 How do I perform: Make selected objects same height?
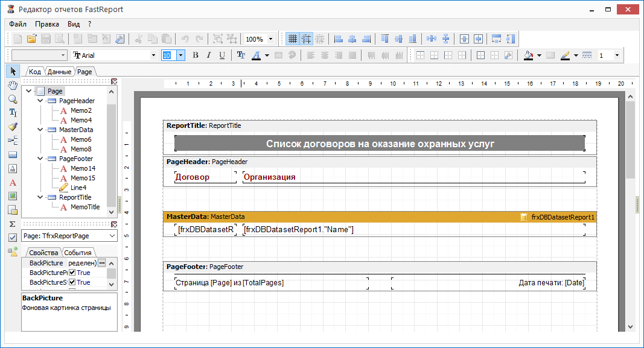click(x=511, y=39)
